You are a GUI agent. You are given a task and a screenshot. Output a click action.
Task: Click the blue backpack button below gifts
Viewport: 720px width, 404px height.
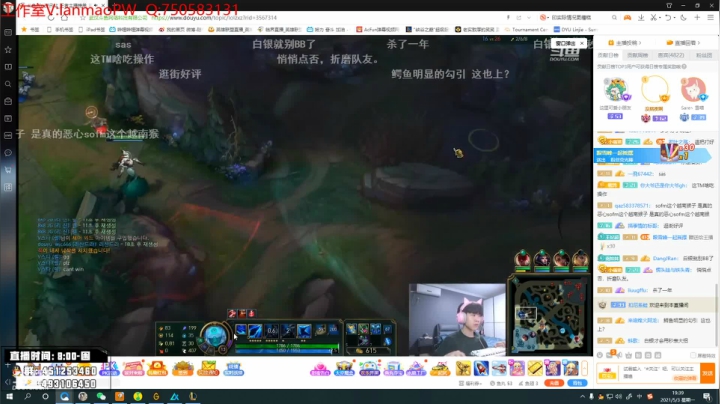click(577, 383)
